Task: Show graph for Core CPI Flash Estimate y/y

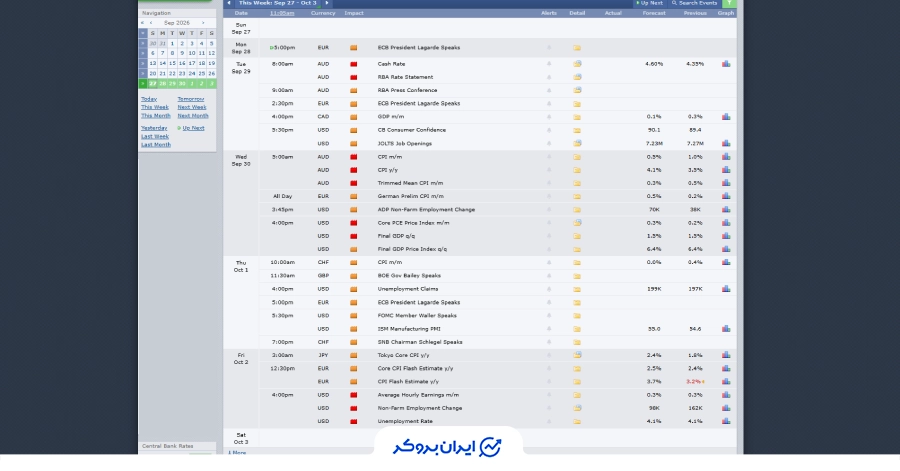Action: [x=726, y=368]
